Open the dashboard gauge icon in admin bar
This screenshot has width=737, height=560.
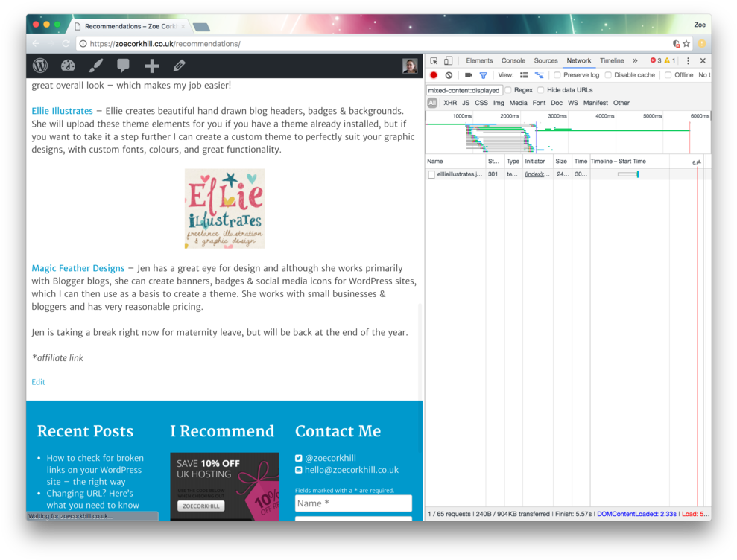coord(68,66)
